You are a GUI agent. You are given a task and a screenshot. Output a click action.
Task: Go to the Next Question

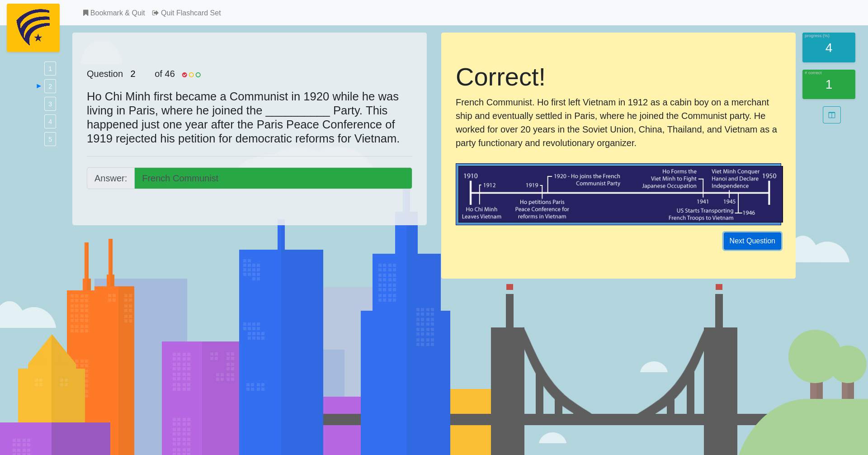click(x=752, y=241)
